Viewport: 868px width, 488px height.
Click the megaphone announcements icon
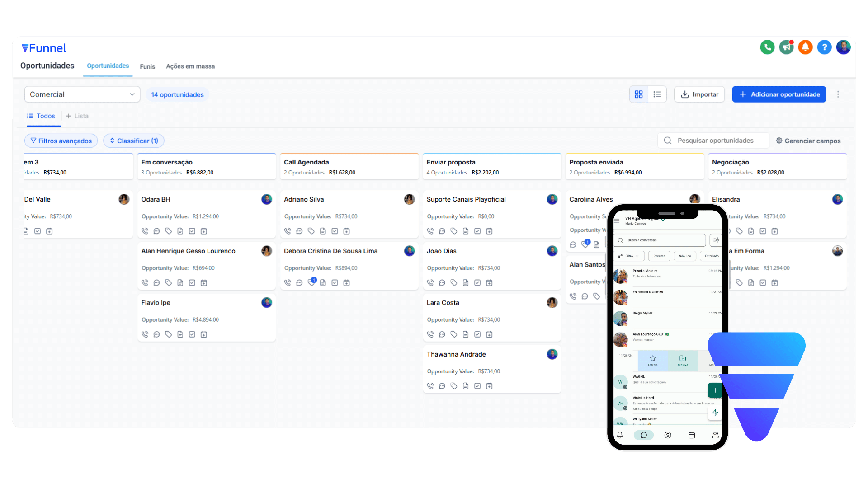click(786, 47)
